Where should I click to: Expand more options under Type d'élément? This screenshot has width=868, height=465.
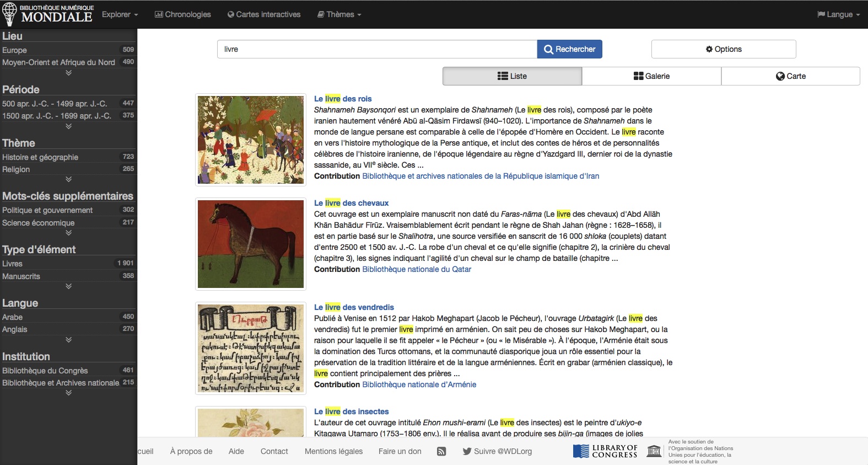[68, 286]
